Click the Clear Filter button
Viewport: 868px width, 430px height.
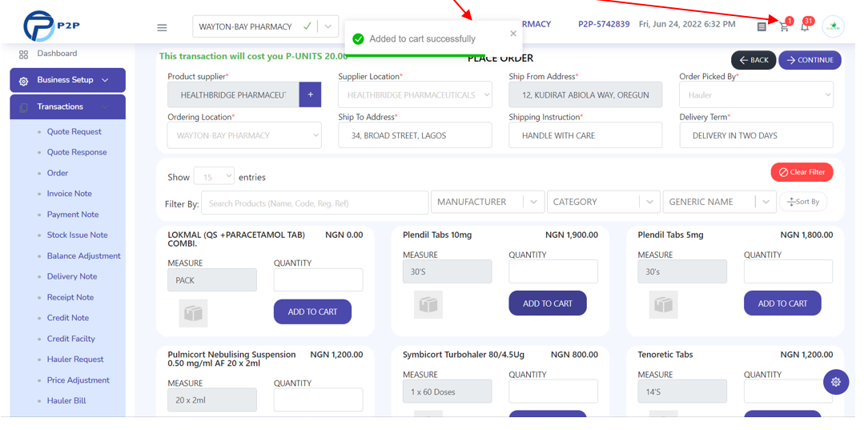[802, 172]
